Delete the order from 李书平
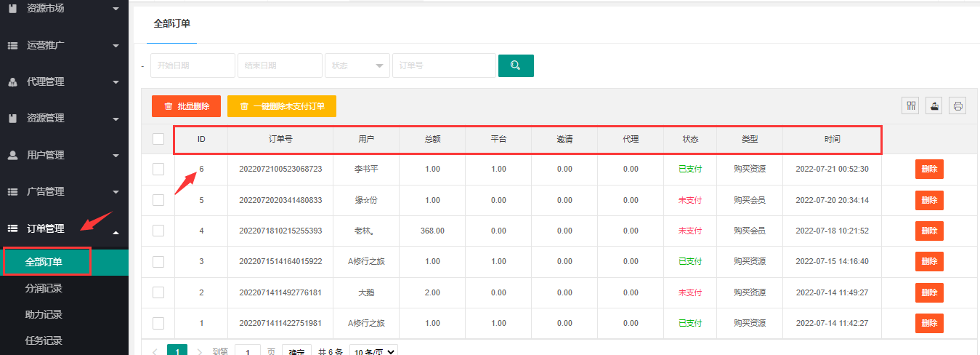Image resolution: width=980 pixels, height=355 pixels. point(929,169)
